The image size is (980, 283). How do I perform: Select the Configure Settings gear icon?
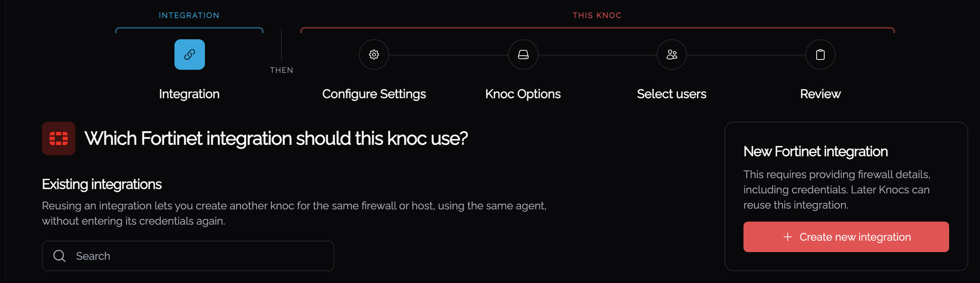click(x=374, y=55)
